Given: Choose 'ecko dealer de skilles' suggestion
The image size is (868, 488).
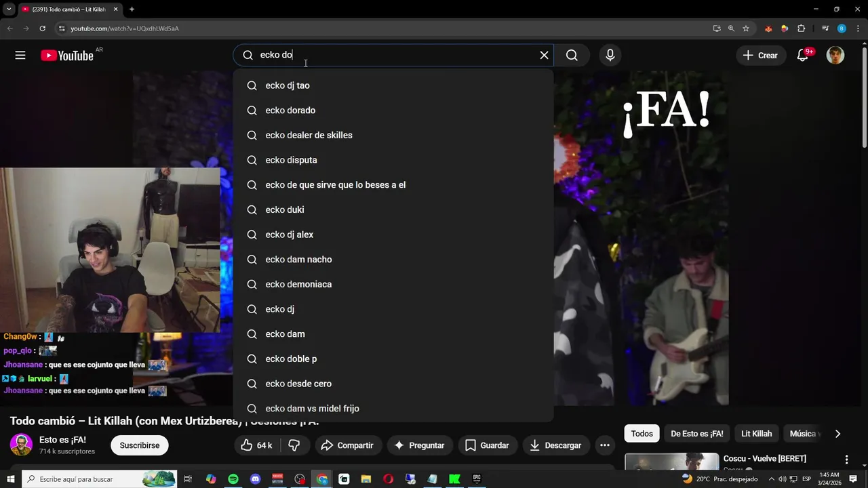Looking at the screenshot, I should coord(393,135).
